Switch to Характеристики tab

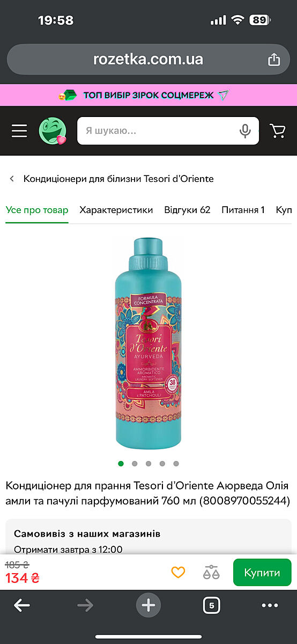(116, 210)
